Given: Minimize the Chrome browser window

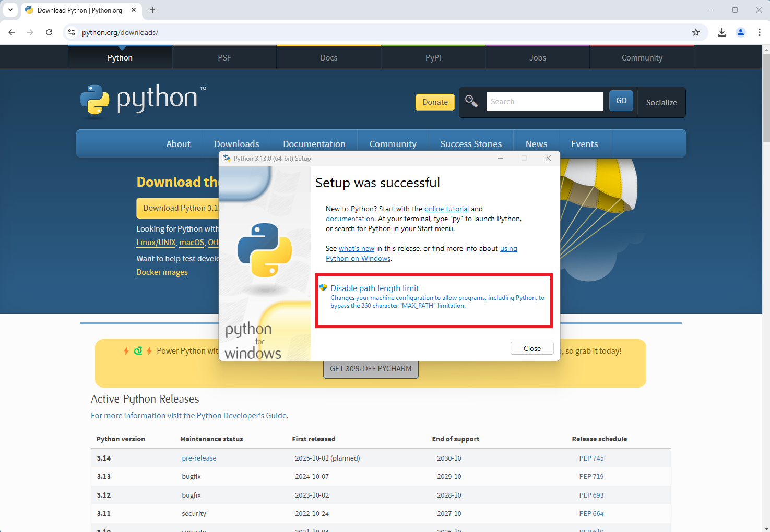Looking at the screenshot, I should pos(710,10).
